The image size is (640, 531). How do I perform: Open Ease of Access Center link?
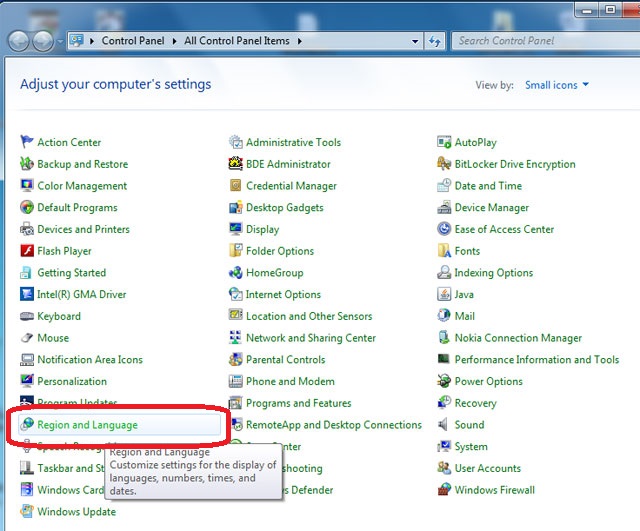[504, 229]
